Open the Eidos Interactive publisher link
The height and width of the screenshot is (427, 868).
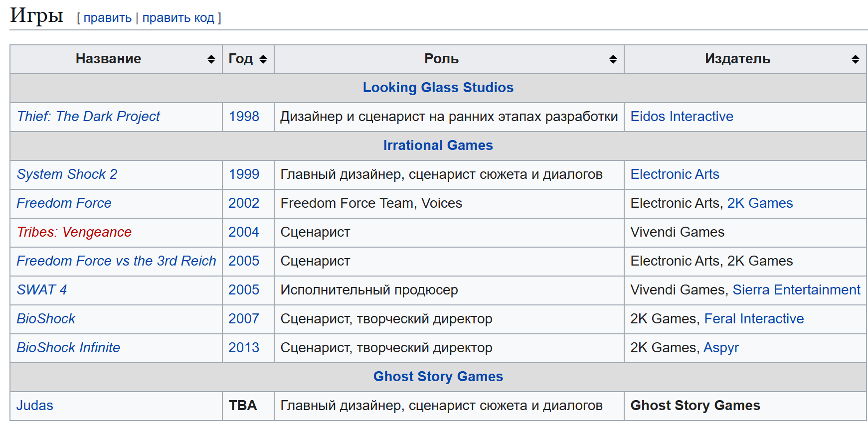tap(682, 117)
